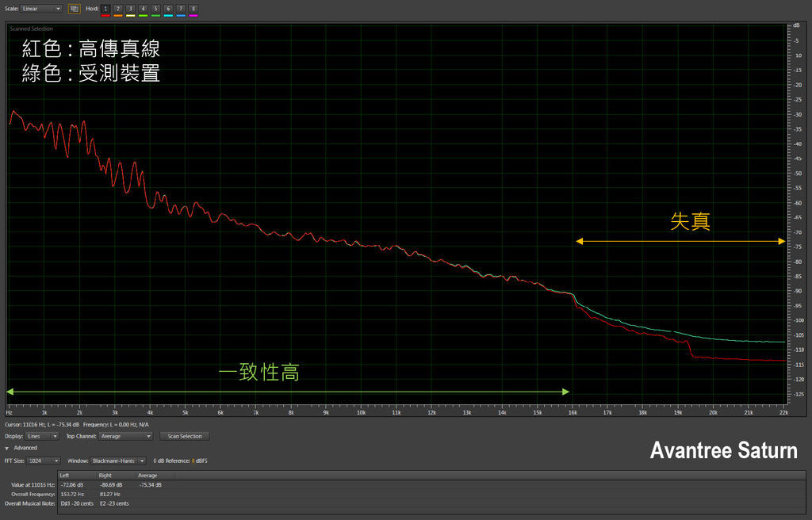
Task: Open the FFT Size dropdown showing 1024
Action: [44, 461]
